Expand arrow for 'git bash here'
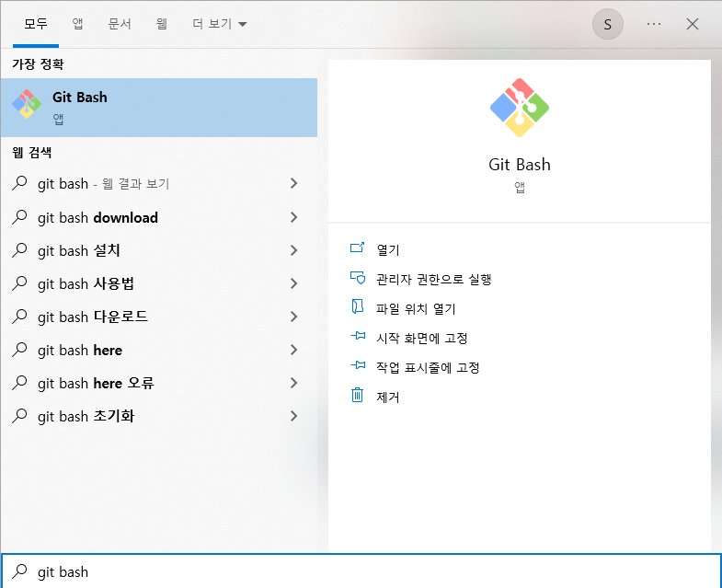 293,350
